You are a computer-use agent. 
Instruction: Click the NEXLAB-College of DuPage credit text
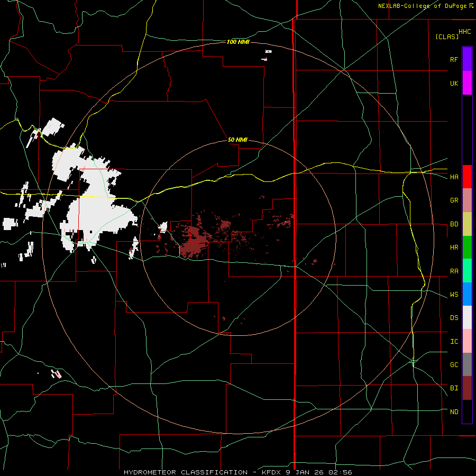pos(422,6)
